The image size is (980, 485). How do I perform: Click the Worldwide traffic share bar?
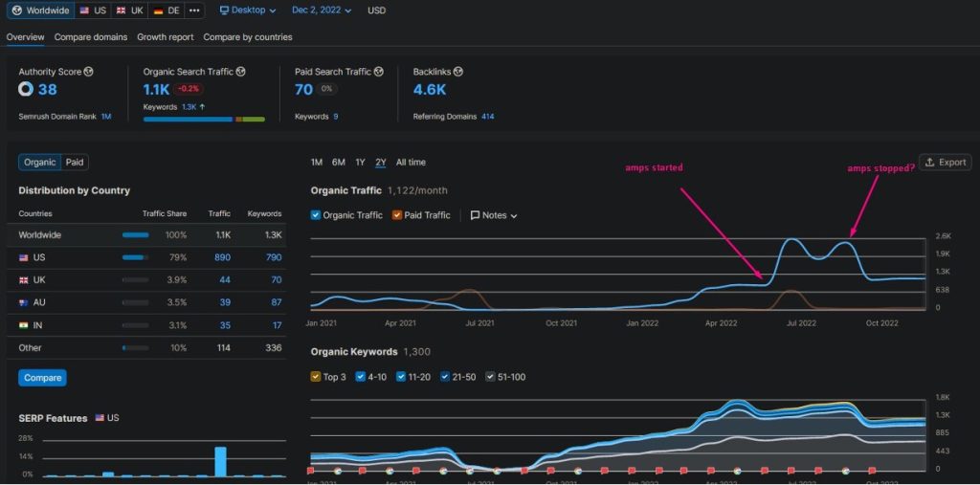tap(136, 235)
